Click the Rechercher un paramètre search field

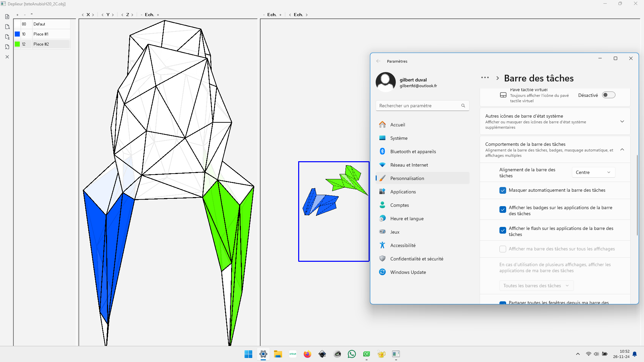[x=419, y=106]
